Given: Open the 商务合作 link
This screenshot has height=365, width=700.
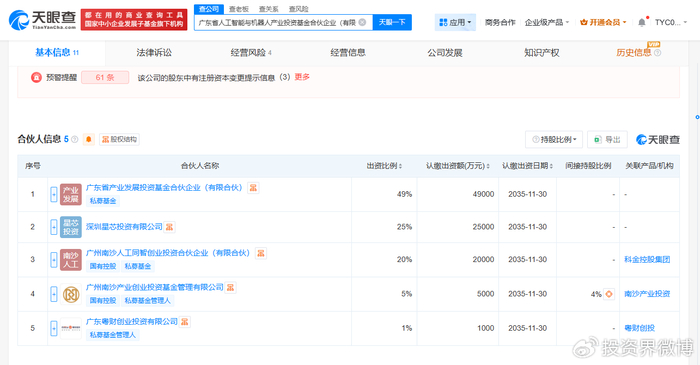Looking at the screenshot, I should click(x=500, y=22).
